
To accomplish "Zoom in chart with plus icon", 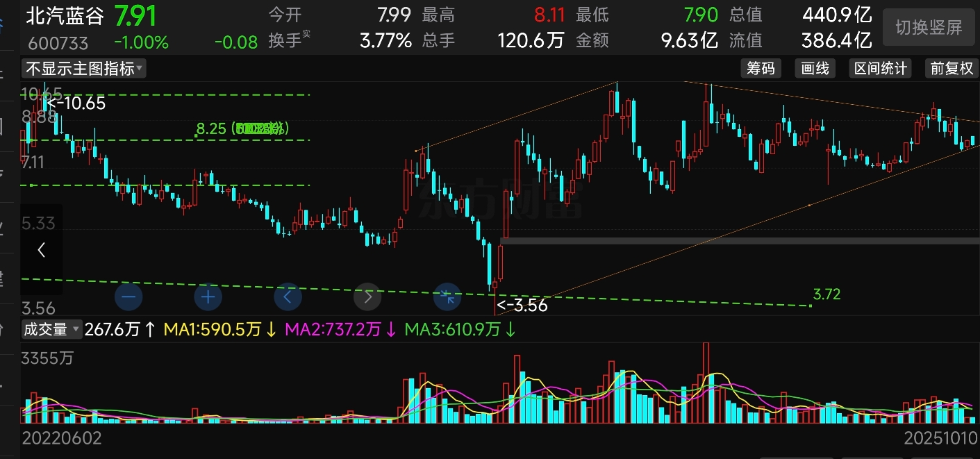I will (208, 297).
